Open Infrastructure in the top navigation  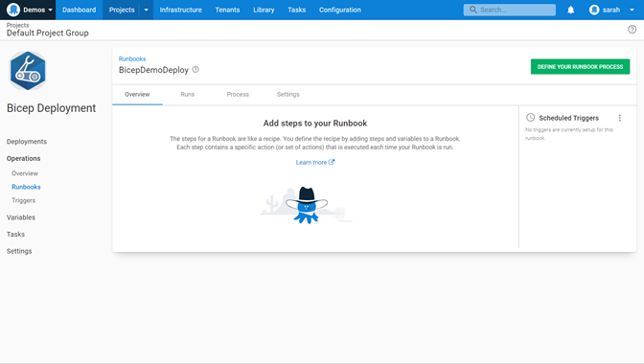tap(181, 10)
